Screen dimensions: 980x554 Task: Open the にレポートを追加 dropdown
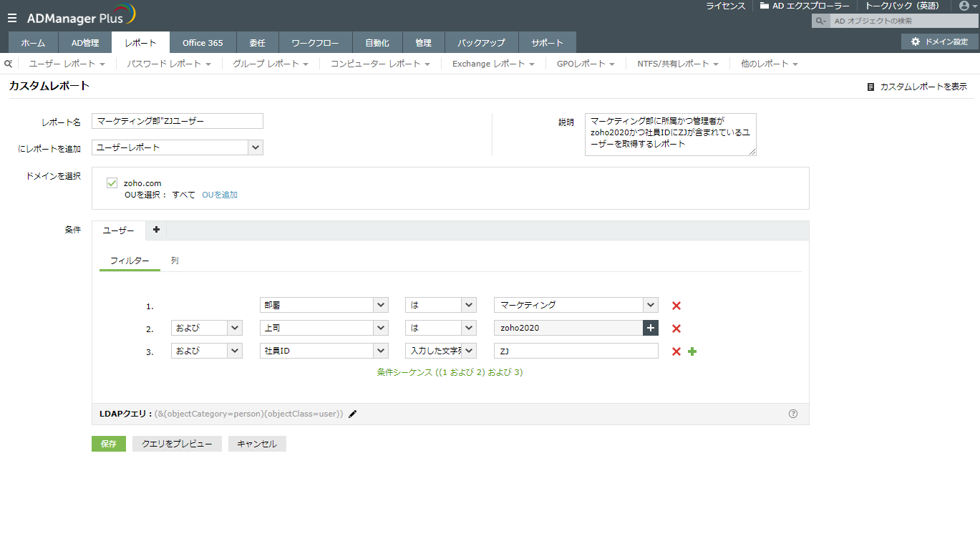(178, 147)
